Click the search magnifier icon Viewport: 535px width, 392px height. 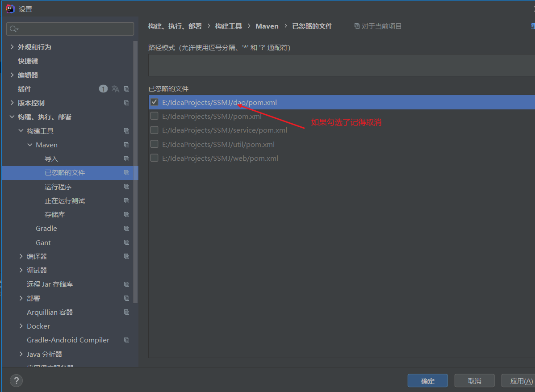pos(14,29)
